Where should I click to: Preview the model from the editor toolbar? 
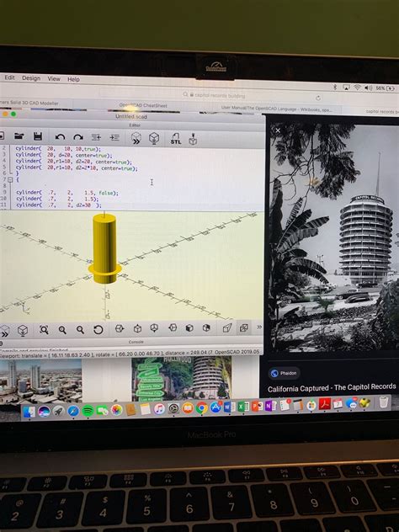[x=136, y=138]
